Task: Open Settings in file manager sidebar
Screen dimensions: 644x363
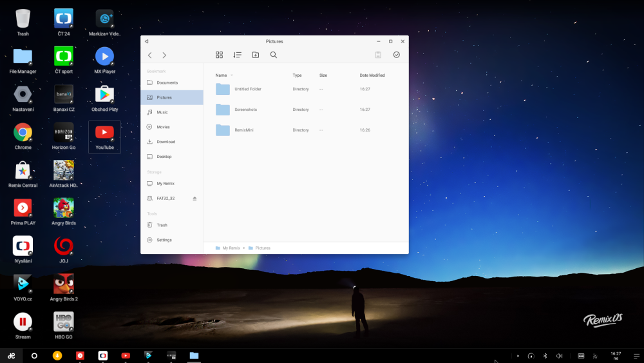Action: 172,240
